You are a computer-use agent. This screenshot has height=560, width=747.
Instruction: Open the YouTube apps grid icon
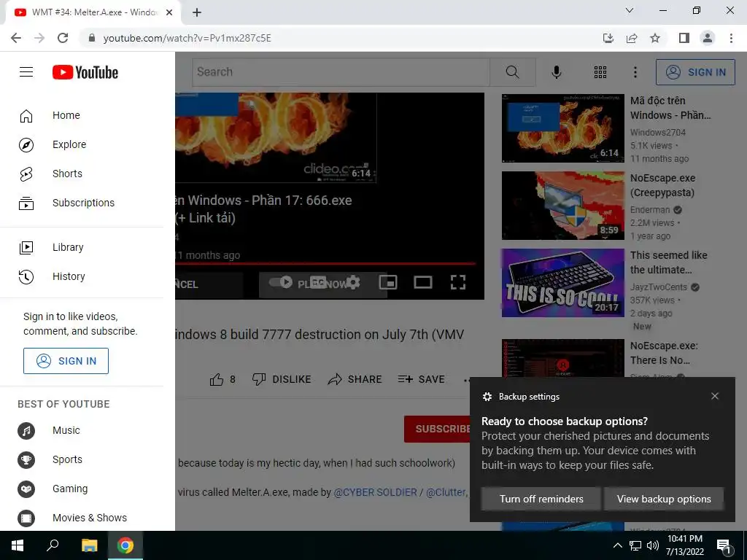[x=600, y=72]
